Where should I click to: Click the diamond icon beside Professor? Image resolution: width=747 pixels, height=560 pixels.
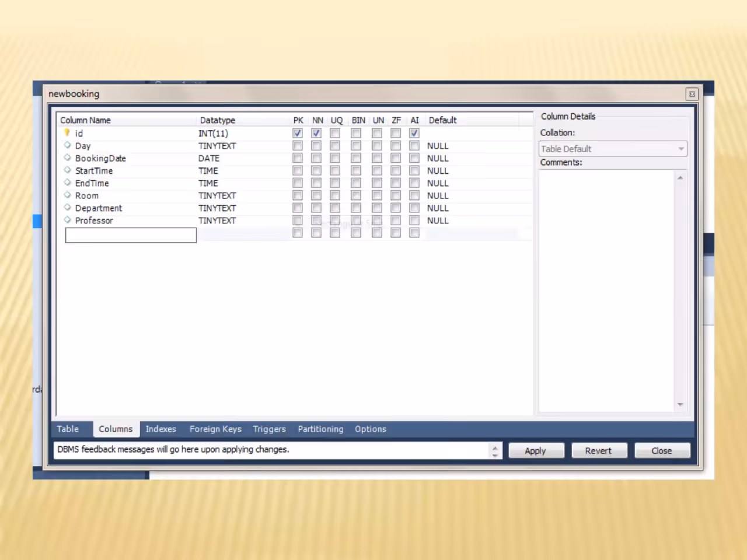(68, 220)
